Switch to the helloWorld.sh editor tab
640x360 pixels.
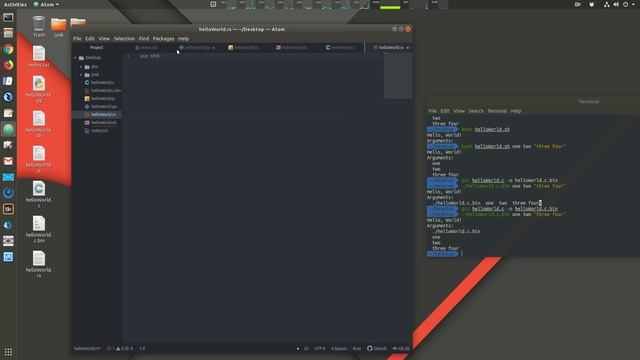[291, 48]
